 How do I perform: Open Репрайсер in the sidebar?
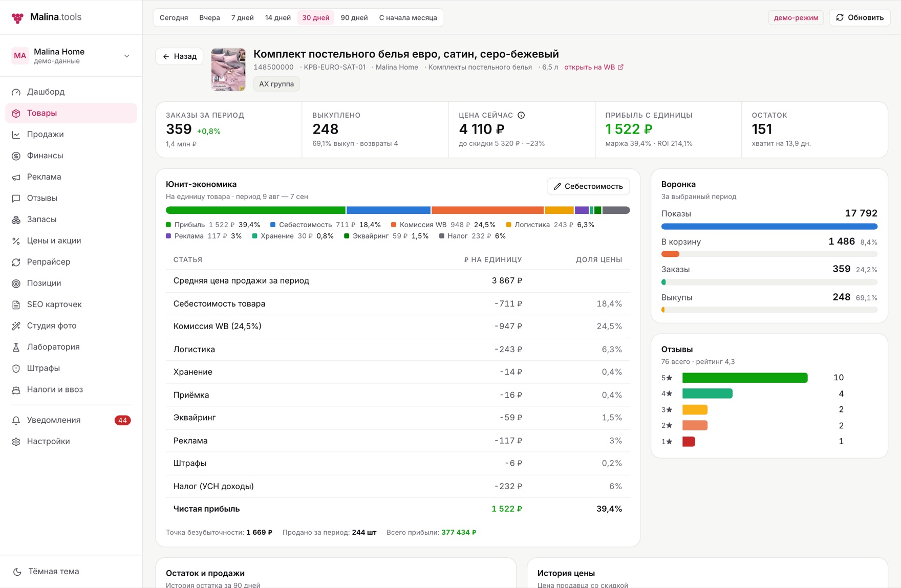[71, 262]
